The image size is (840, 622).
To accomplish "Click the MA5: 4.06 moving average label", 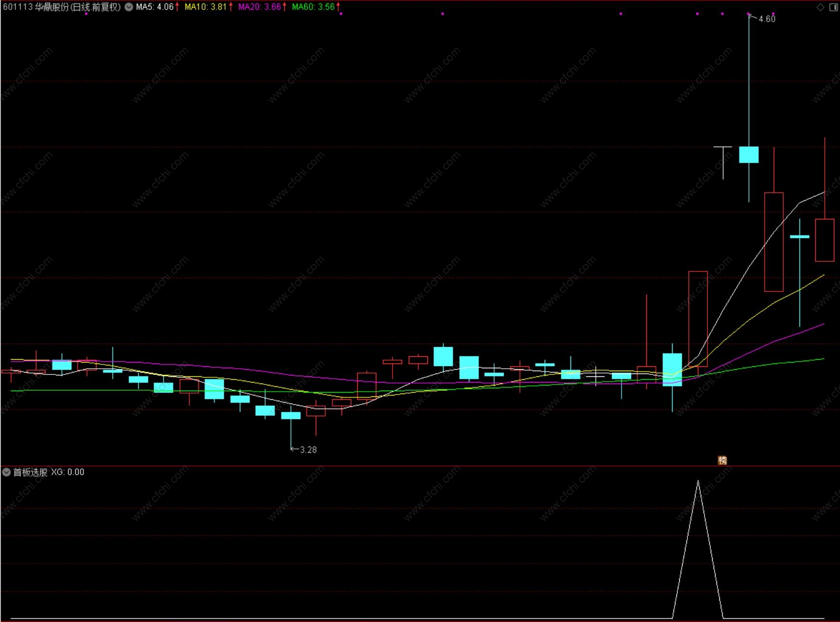I will [x=155, y=7].
